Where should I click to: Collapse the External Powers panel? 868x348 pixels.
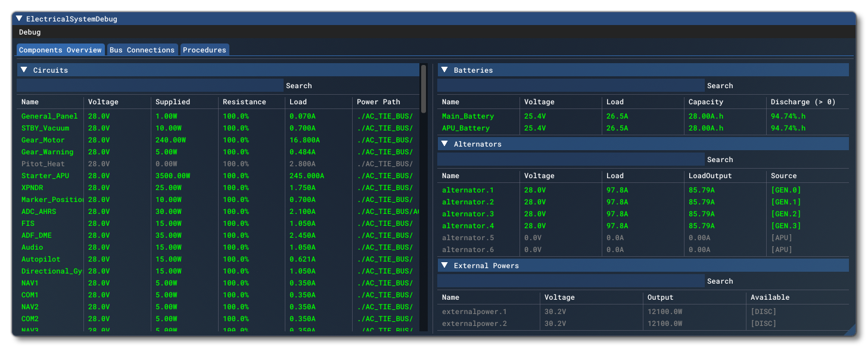click(444, 265)
